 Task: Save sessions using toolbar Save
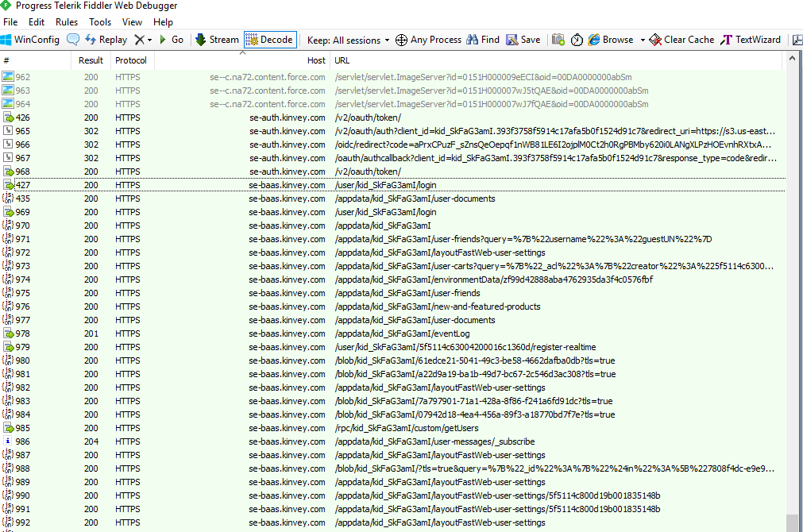click(523, 40)
